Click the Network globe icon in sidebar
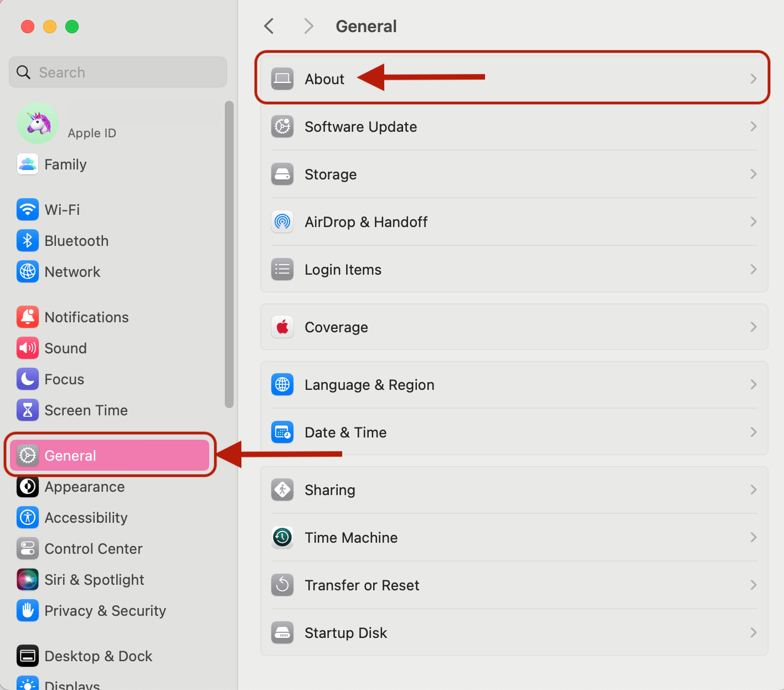Viewport: 784px width, 690px height. point(28,271)
